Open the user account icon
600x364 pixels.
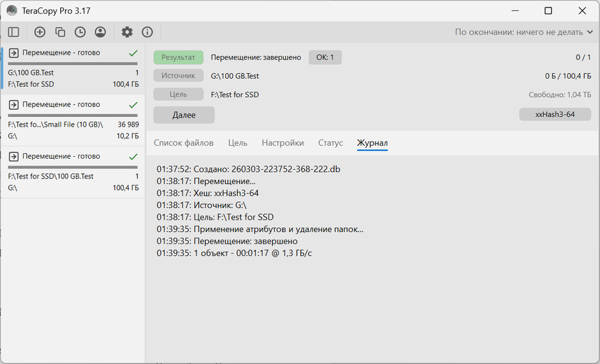pos(101,32)
